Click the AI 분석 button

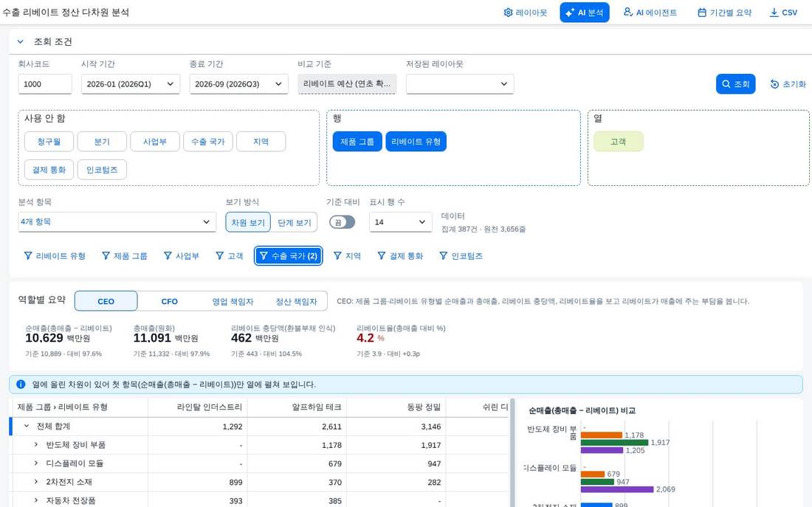click(x=584, y=13)
